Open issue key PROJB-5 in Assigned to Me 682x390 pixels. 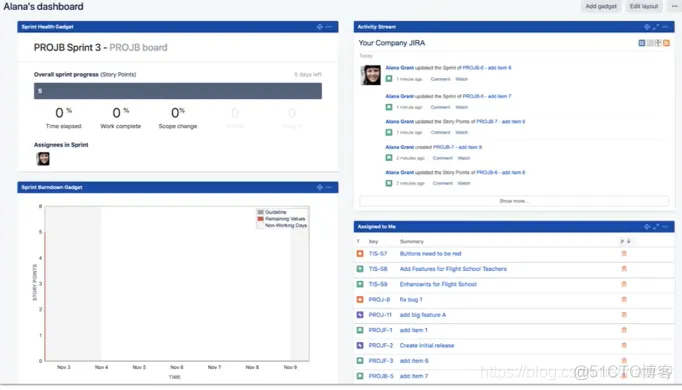tap(381, 376)
